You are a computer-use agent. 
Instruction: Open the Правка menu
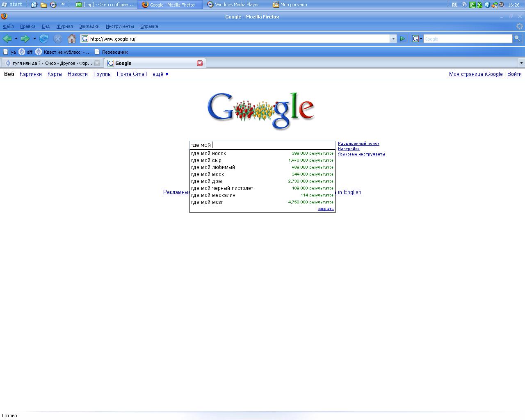click(x=27, y=26)
